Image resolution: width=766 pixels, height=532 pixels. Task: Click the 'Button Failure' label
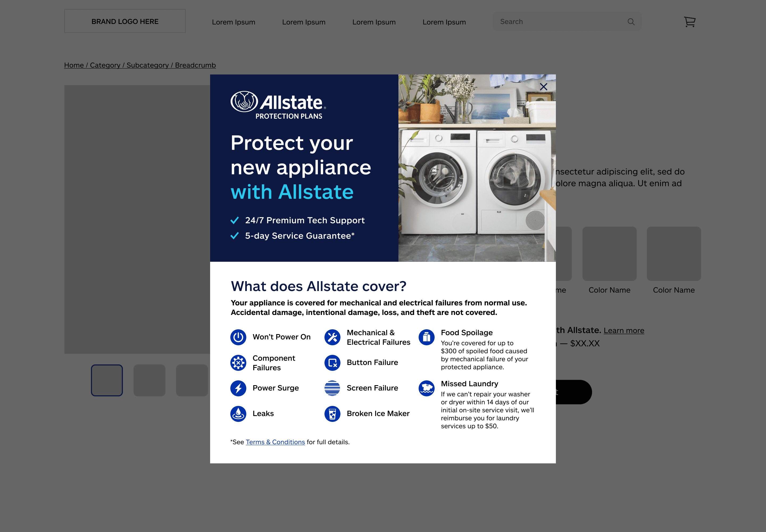pyautogui.click(x=372, y=363)
